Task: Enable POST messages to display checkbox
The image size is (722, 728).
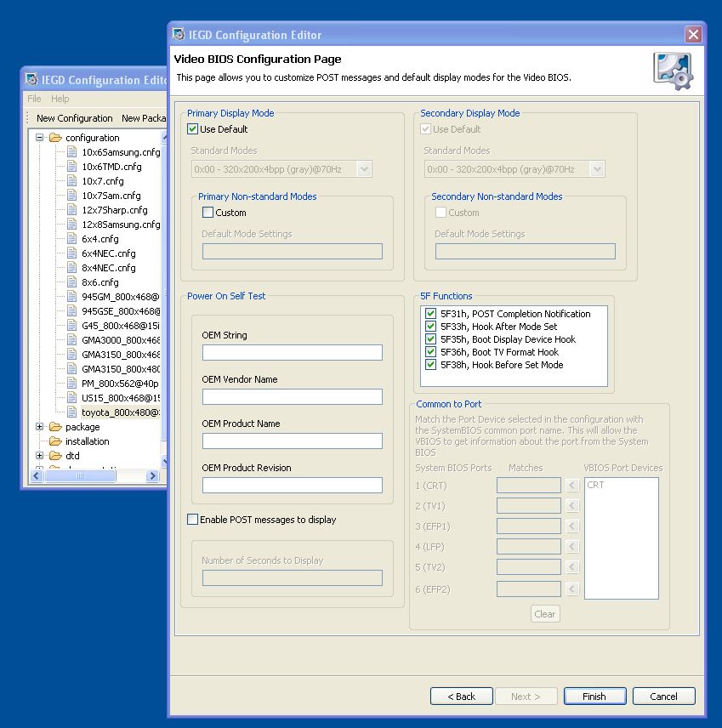Action: tap(193, 520)
